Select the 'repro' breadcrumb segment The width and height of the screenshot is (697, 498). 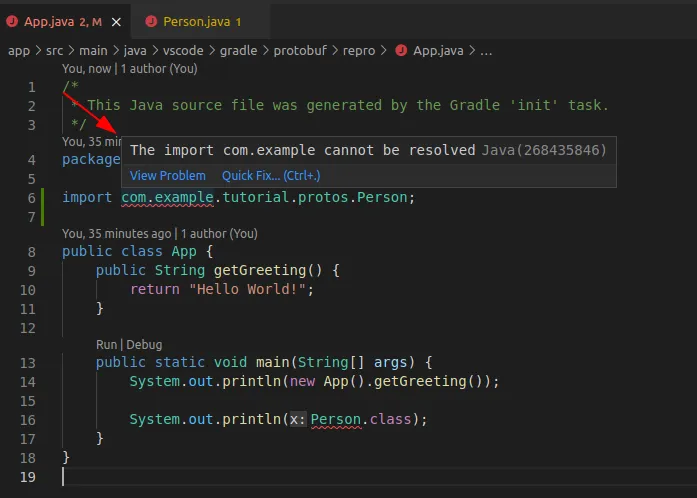359,51
